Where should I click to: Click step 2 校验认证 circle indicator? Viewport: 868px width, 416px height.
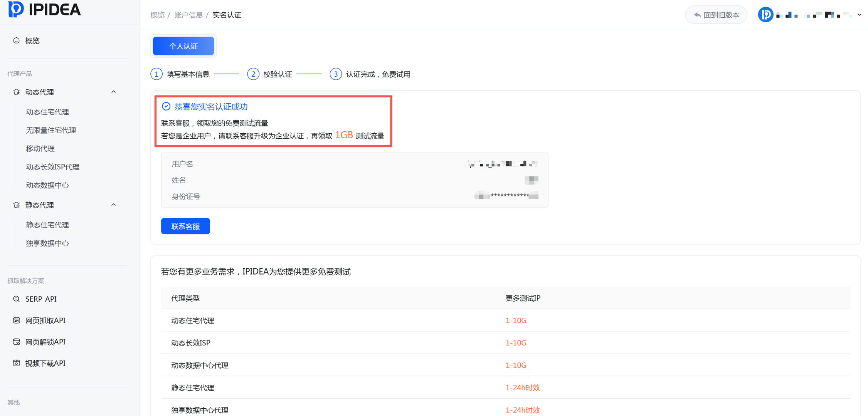(253, 74)
